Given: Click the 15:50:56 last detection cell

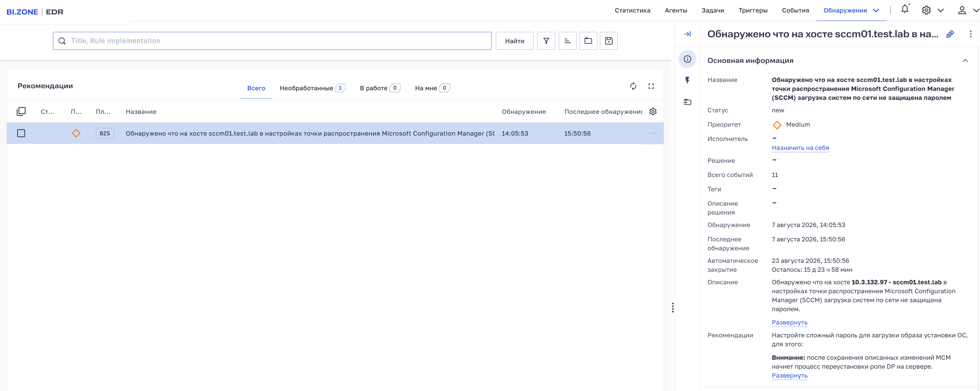Looking at the screenshot, I should 577,133.
